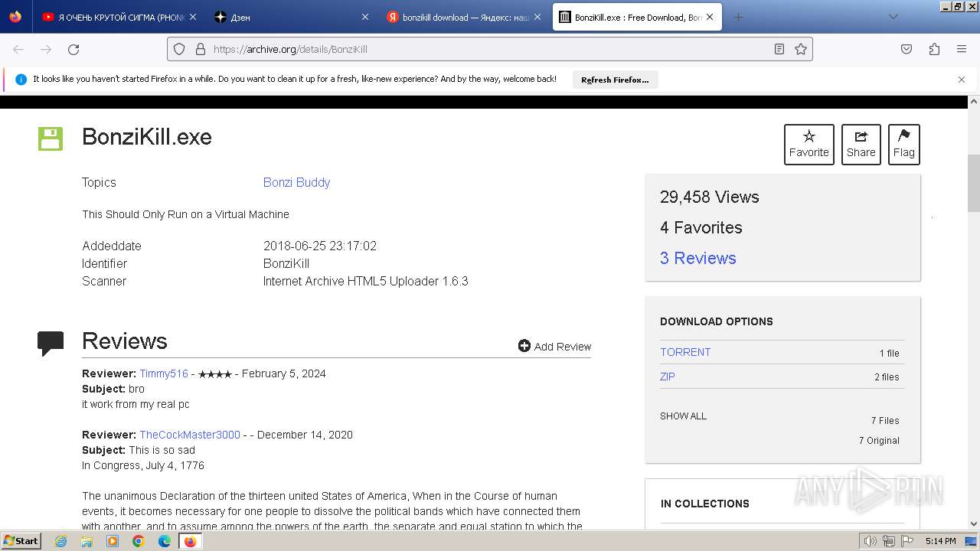980x551 pixels.
Task: Click the green floppy disk software icon
Action: [x=51, y=139]
